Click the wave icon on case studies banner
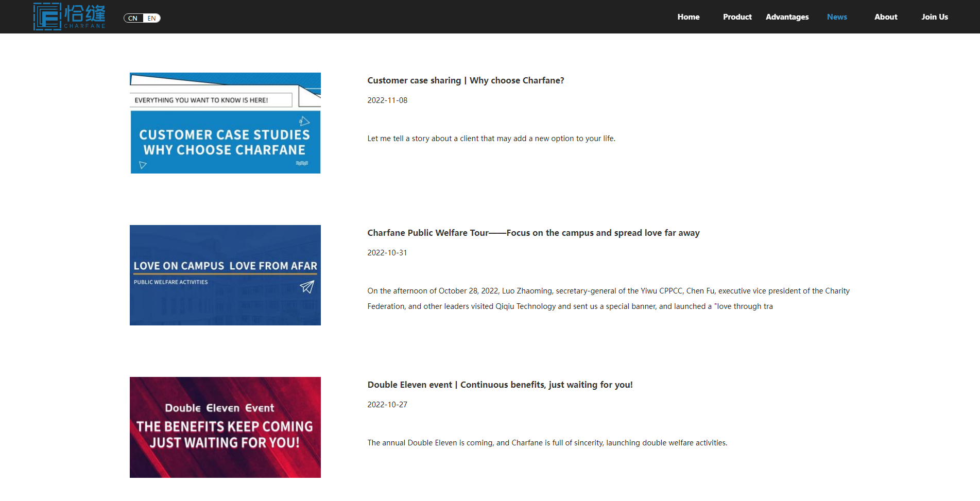This screenshot has width=980, height=501. tap(302, 163)
